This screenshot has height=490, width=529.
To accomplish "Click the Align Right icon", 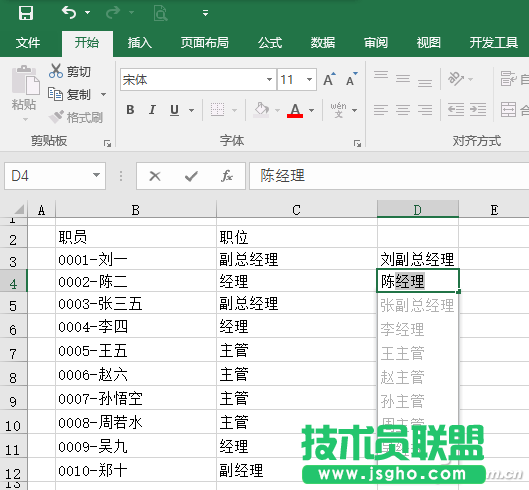I will point(425,110).
